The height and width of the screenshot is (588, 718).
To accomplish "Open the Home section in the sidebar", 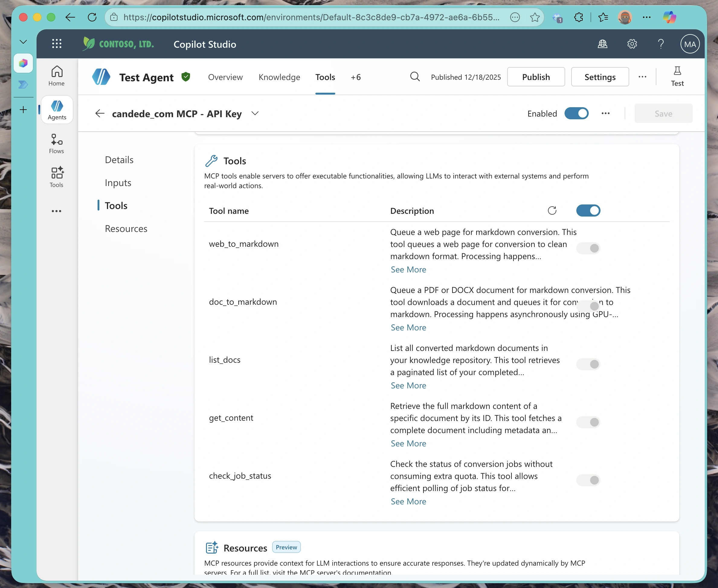I will coord(56,75).
